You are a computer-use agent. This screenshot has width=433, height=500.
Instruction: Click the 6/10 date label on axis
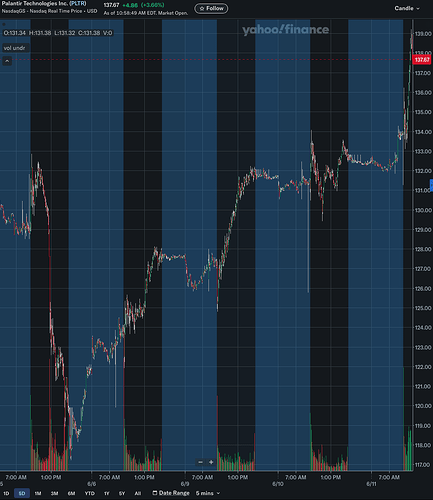(x=278, y=484)
